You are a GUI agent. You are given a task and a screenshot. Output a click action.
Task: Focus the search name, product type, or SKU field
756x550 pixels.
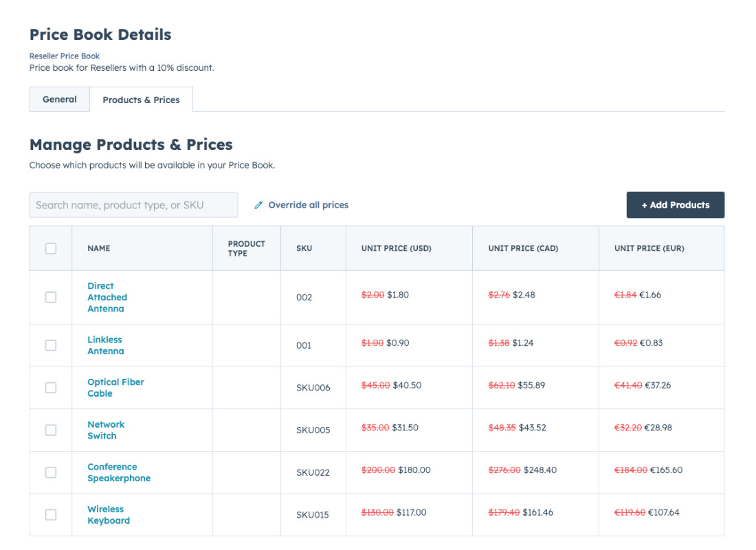[x=133, y=205]
